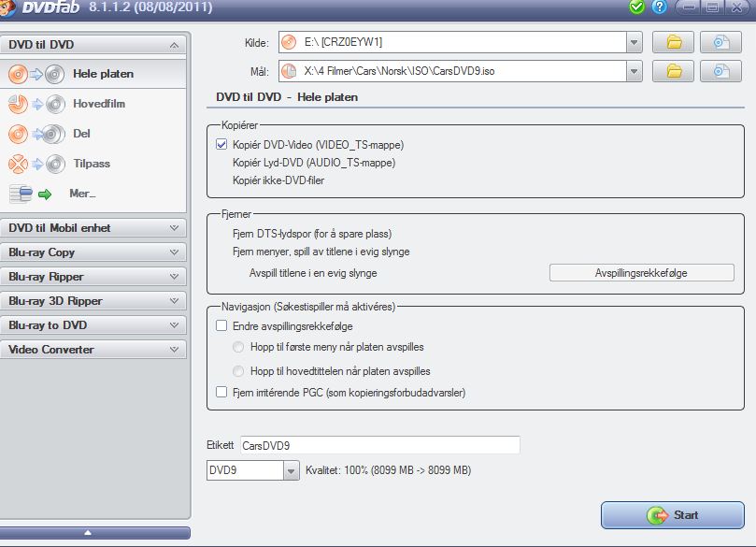Click Fjern menyer, spill av titlene option

tap(321, 252)
